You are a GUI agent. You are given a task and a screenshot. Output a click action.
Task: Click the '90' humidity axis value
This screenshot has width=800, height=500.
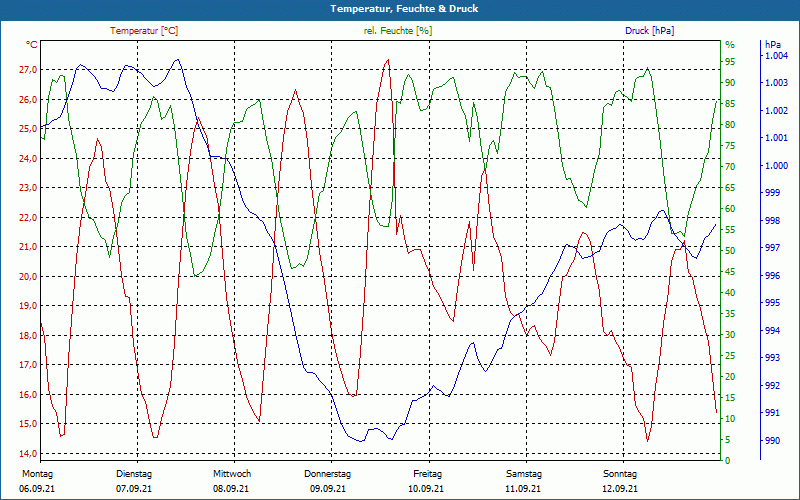730,83
